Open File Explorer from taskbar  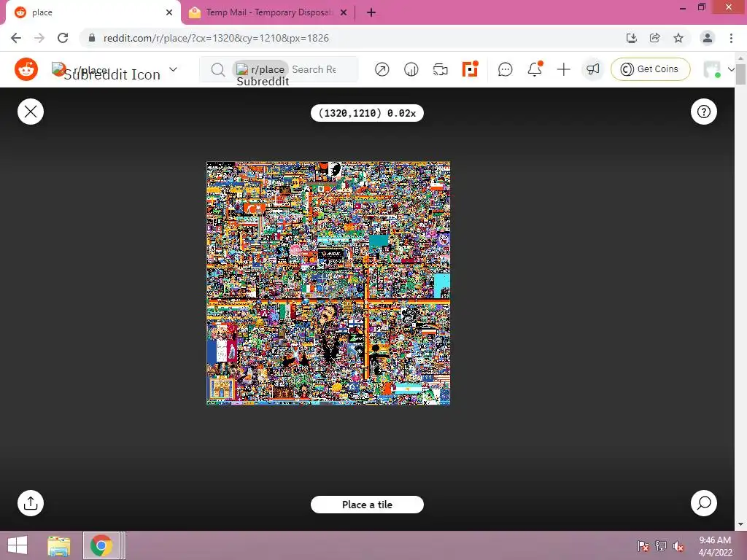tap(59, 545)
